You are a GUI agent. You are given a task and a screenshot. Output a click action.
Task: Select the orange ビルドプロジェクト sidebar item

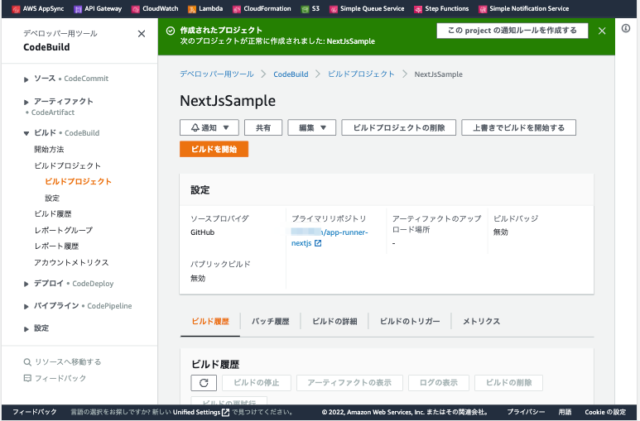tap(78, 182)
